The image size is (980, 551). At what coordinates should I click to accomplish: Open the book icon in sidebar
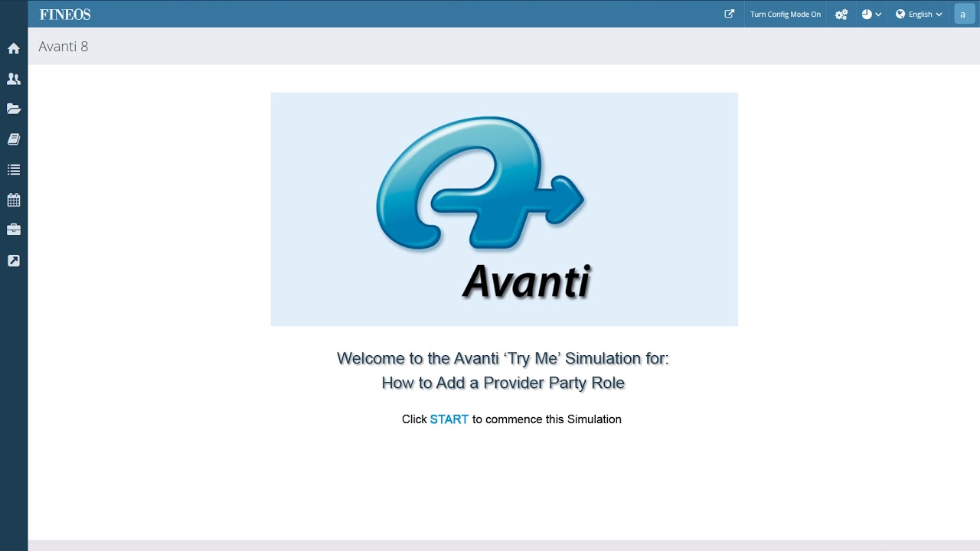point(14,139)
